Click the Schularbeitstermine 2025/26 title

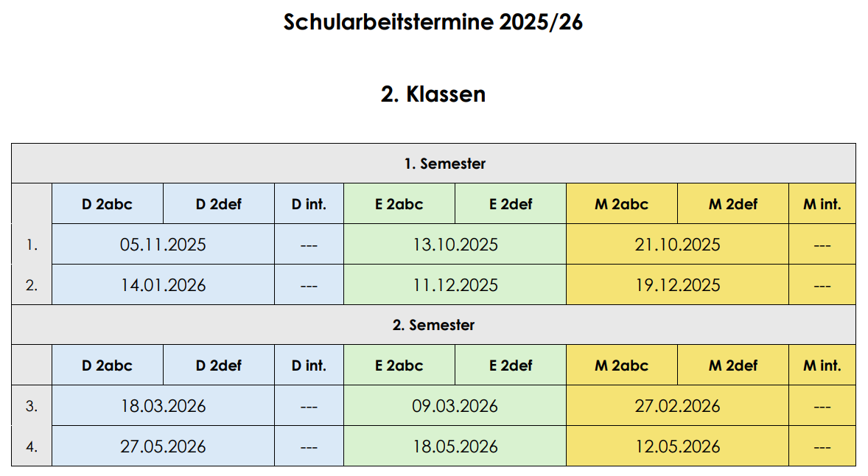point(433,23)
